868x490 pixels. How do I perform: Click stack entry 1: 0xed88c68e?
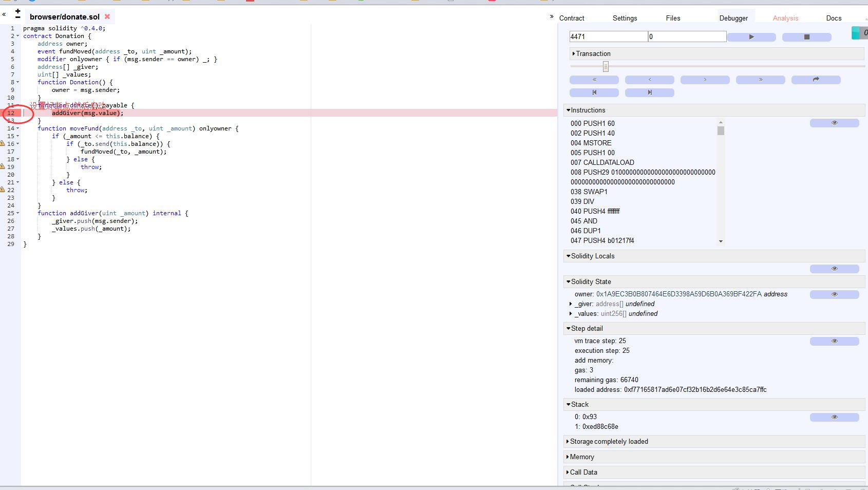596,427
